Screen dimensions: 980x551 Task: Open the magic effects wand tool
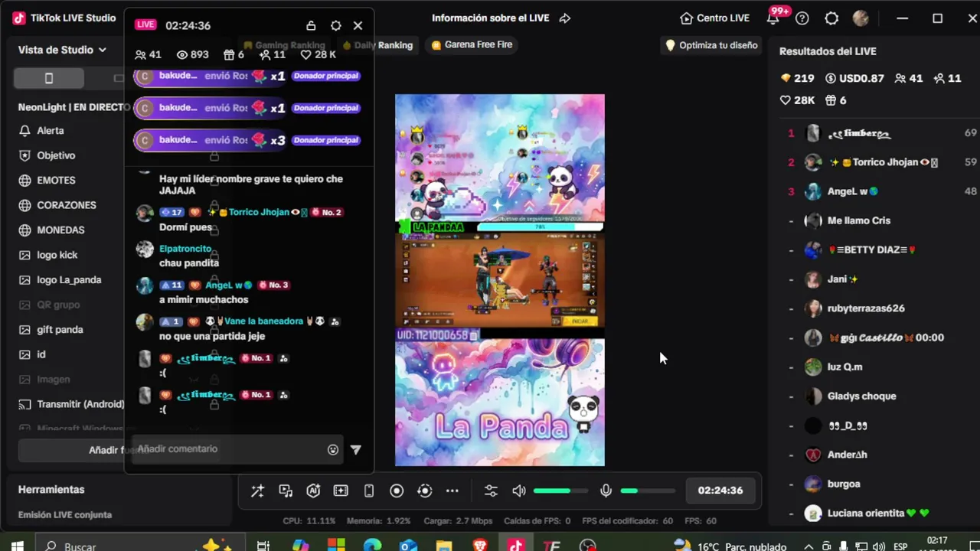[257, 491]
